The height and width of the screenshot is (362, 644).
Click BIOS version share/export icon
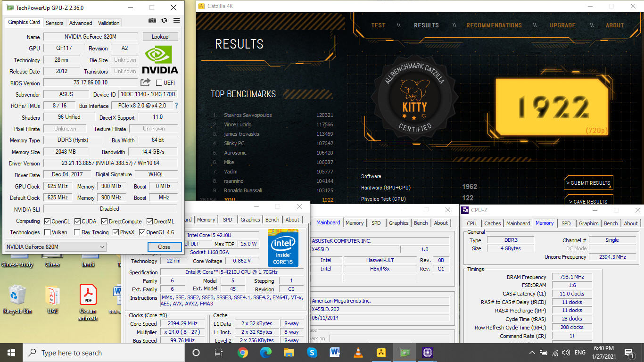point(146,82)
